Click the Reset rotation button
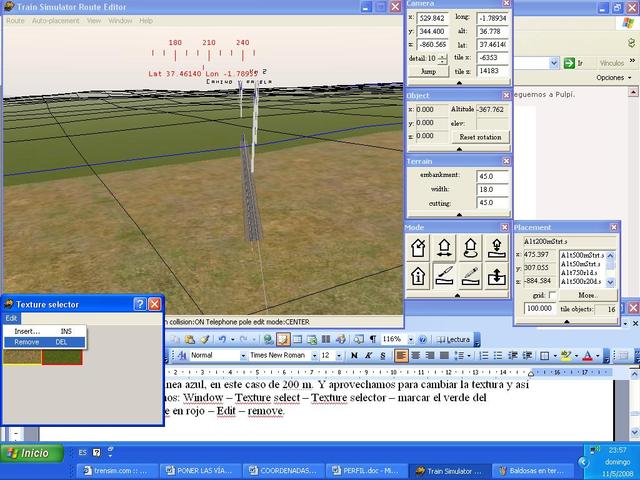The image size is (640, 480). click(482, 136)
